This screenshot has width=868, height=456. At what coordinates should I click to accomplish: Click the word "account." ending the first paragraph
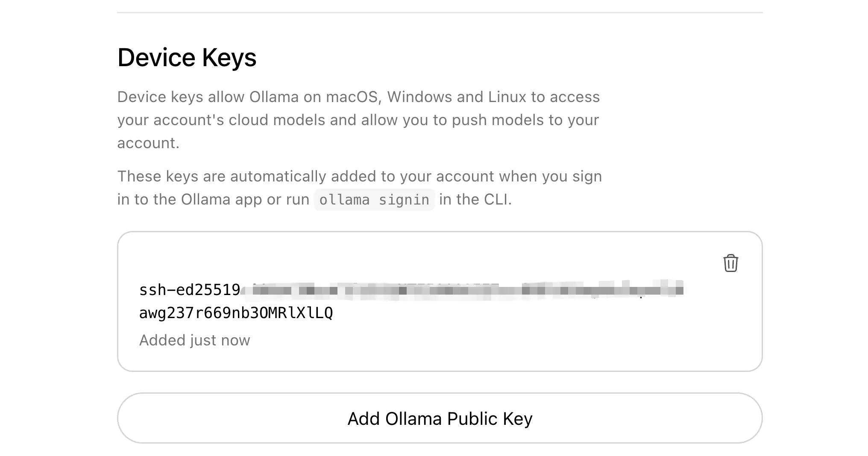coord(148,143)
